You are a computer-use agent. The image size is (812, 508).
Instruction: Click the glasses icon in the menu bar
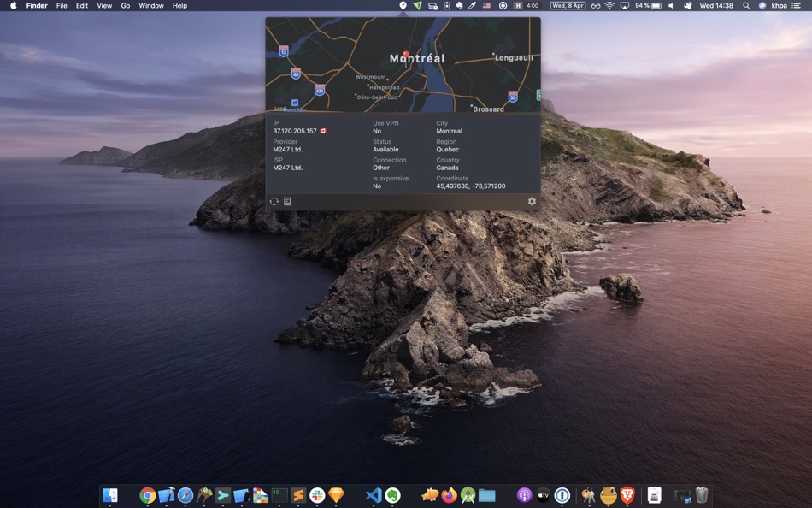tap(596, 6)
